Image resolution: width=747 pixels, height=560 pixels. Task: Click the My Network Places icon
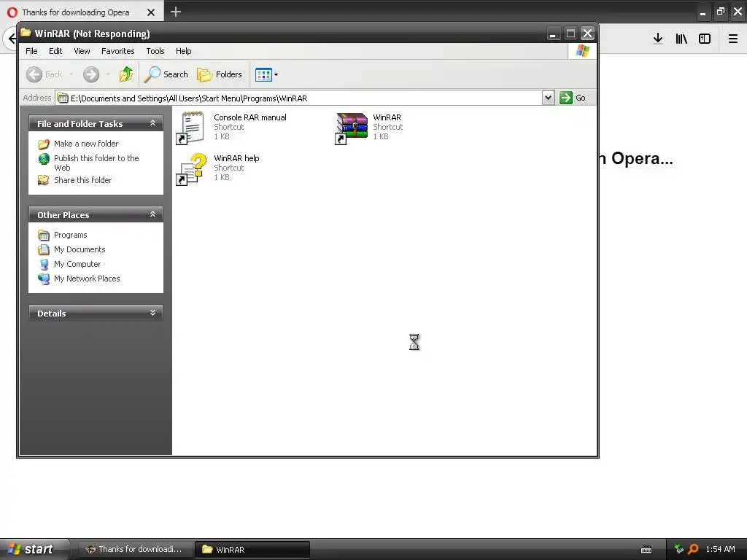coord(43,279)
